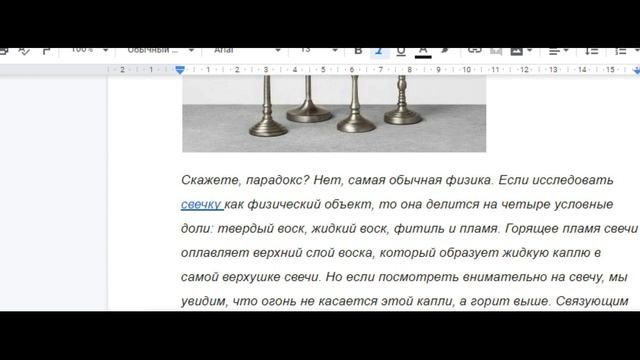Select the candlesticks image in the document
Viewport: 640px width, 360px height.
click(334, 113)
